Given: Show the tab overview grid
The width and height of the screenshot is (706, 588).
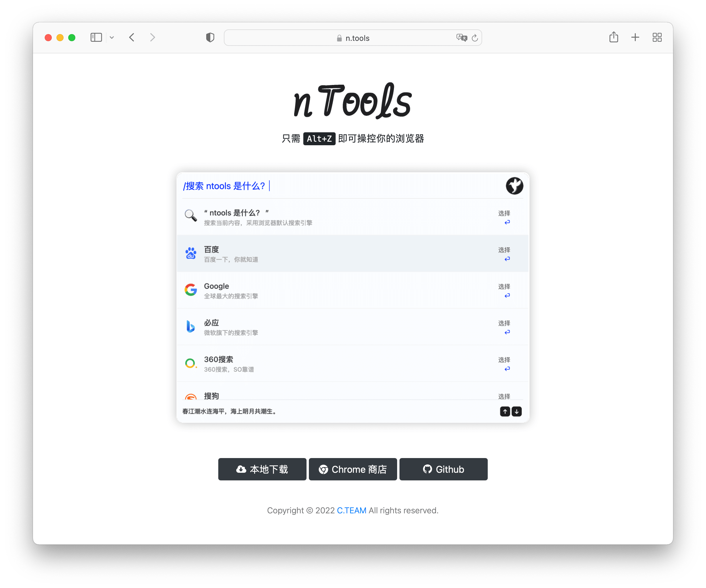Looking at the screenshot, I should (657, 37).
